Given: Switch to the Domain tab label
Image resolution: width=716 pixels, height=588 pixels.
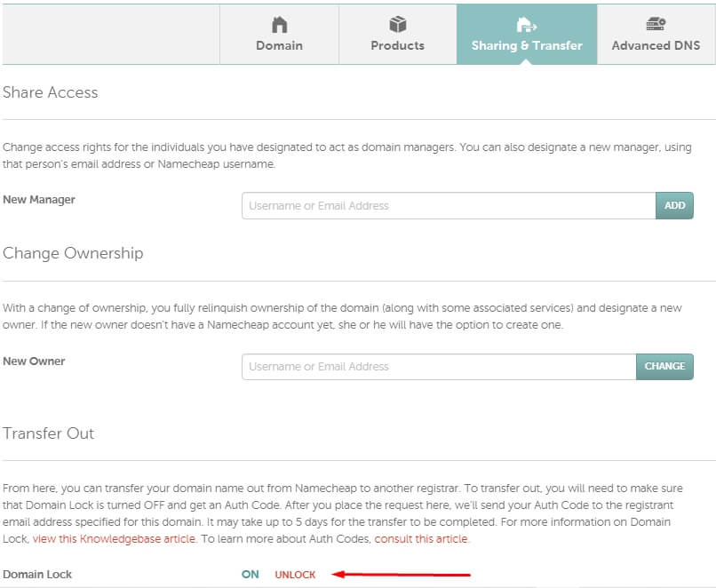Looking at the screenshot, I should pyautogui.click(x=279, y=45).
